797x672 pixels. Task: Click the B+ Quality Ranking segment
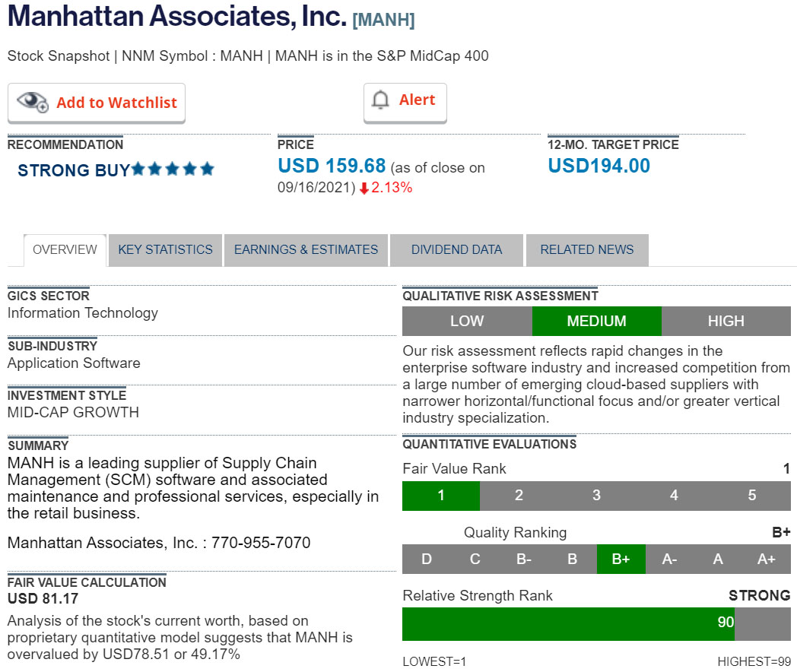(621, 559)
